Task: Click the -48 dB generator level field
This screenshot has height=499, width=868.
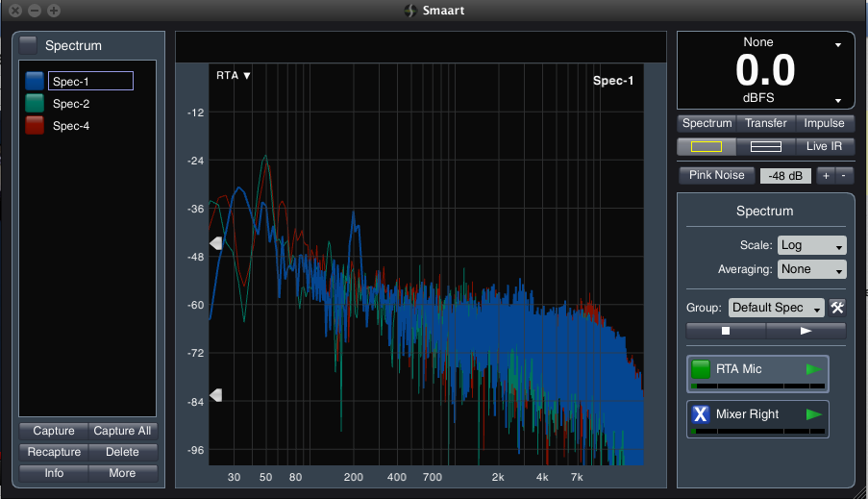Action: (x=785, y=176)
